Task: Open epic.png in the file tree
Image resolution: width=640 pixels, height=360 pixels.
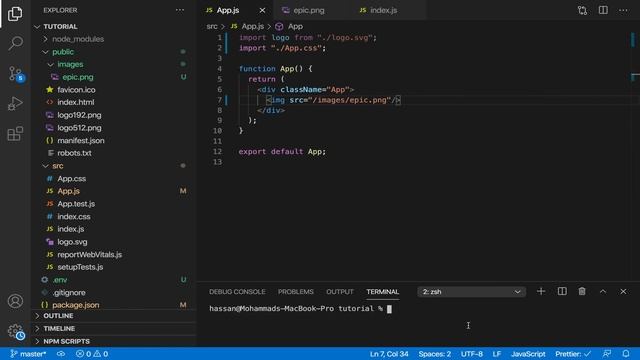Action: [113, 77]
